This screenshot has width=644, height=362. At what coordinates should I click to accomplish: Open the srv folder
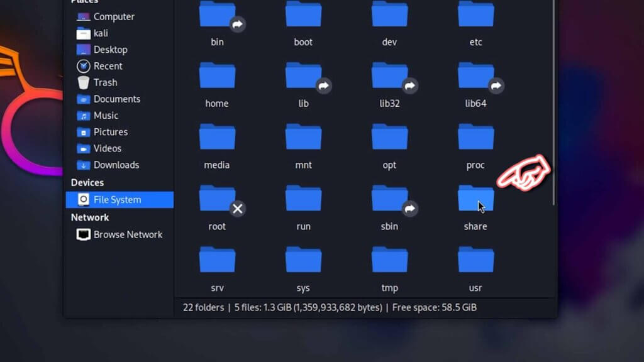(217, 260)
